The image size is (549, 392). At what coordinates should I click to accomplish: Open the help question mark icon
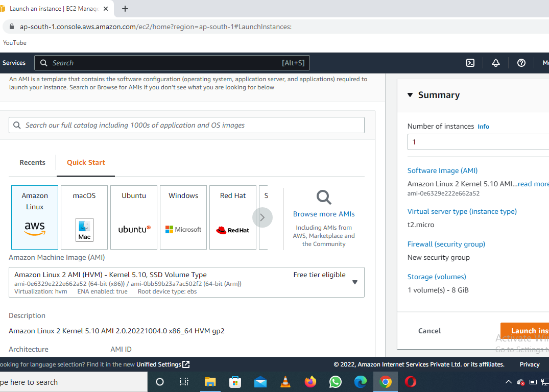(521, 63)
